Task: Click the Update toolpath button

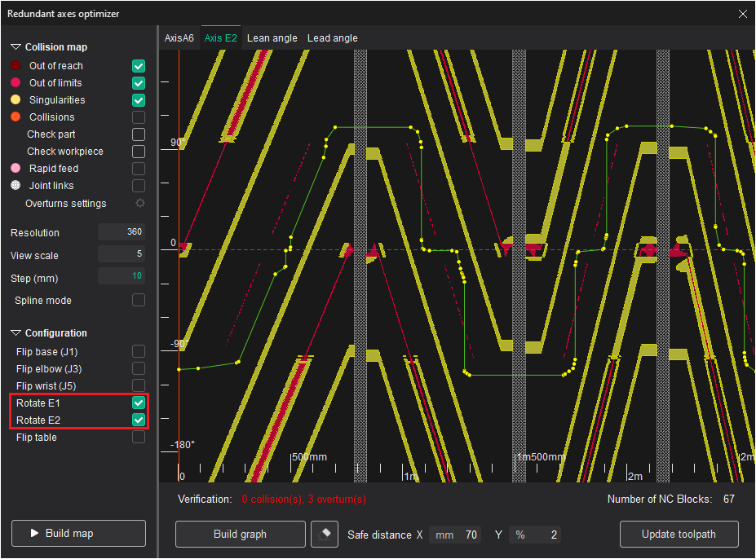Action: (679, 535)
